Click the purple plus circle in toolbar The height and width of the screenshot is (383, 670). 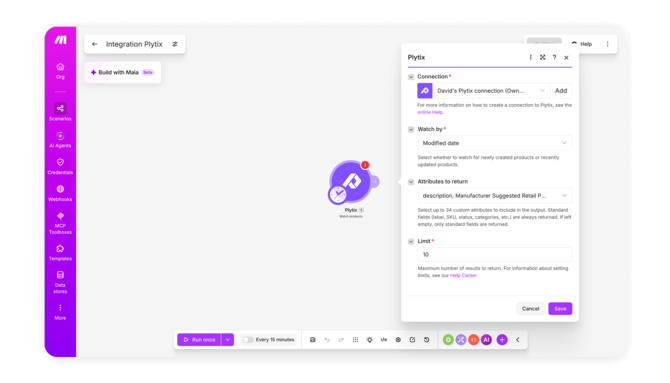point(502,340)
